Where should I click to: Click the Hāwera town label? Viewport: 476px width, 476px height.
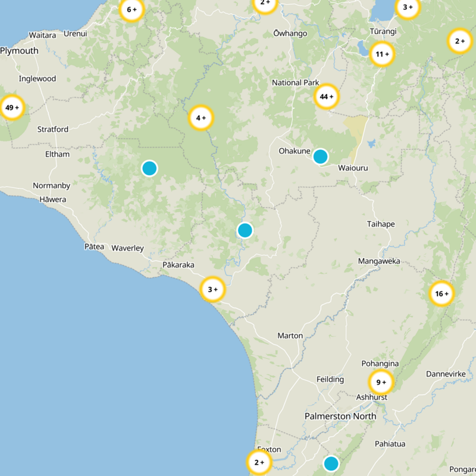click(x=53, y=199)
